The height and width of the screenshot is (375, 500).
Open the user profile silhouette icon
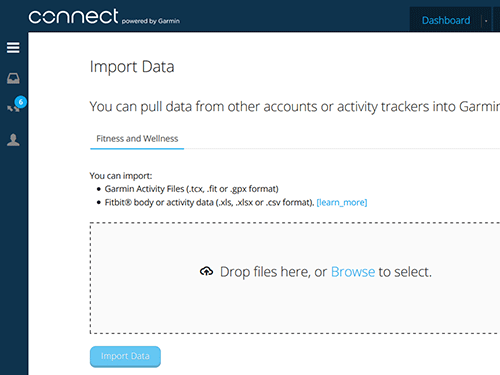13,140
